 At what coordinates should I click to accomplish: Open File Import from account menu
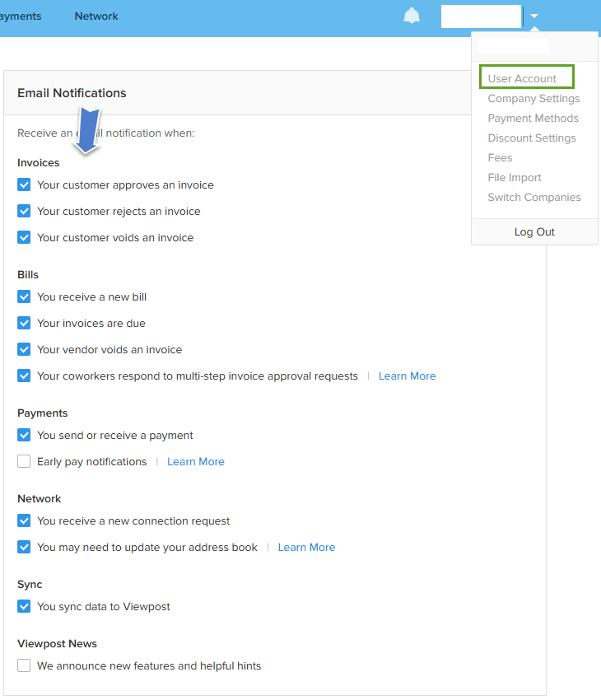click(x=514, y=177)
